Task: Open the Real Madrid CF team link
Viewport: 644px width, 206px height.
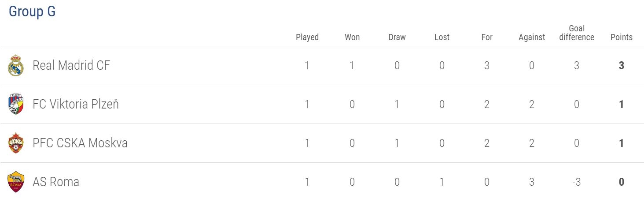Action: click(x=71, y=66)
